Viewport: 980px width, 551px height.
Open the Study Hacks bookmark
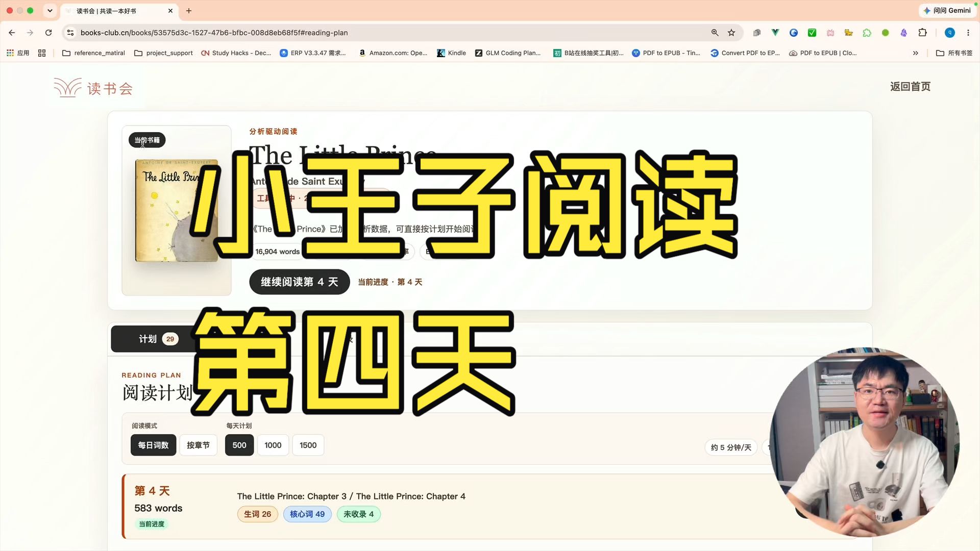tap(236, 53)
